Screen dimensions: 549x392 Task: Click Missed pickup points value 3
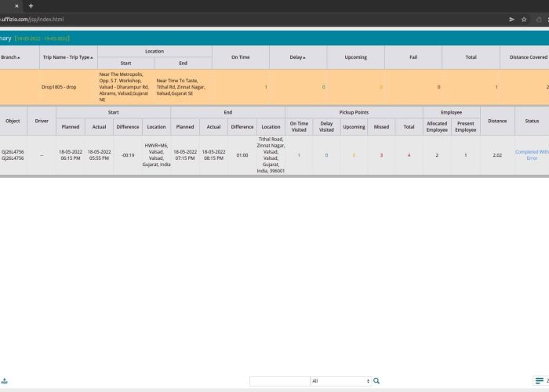pyautogui.click(x=381, y=155)
